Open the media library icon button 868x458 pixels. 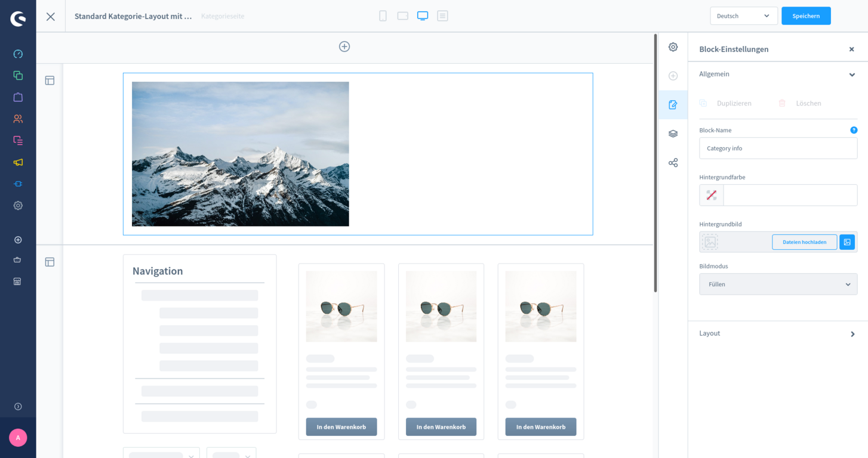847,242
